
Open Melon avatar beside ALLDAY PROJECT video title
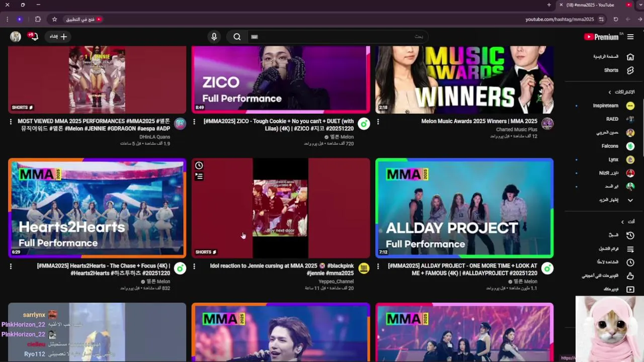click(547, 268)
